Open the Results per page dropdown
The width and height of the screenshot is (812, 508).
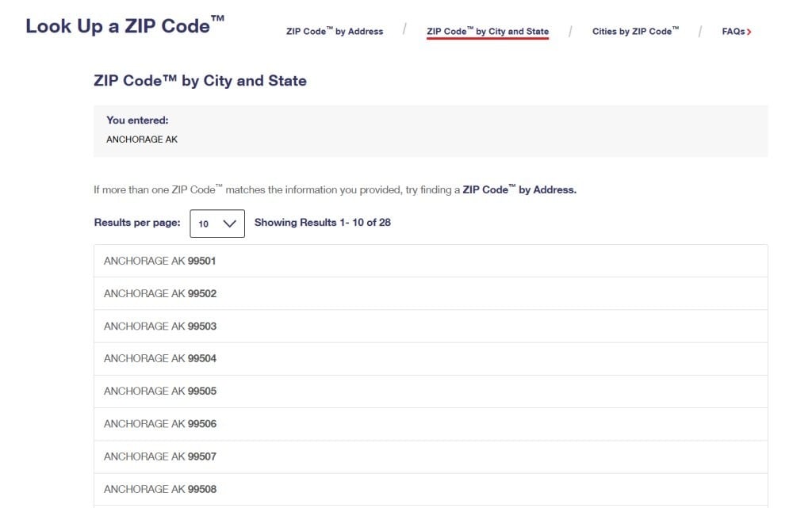(217, 223)
